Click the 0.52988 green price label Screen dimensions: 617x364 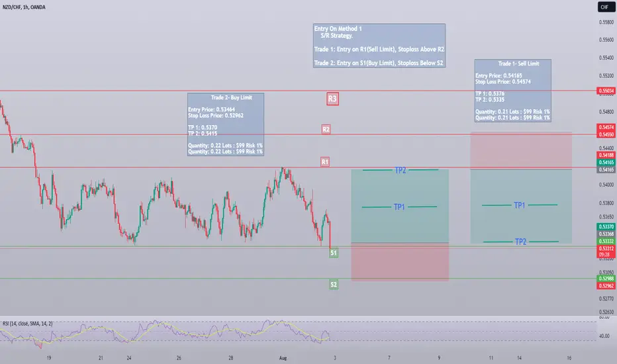pyautogui.click(x=606, y=279)
